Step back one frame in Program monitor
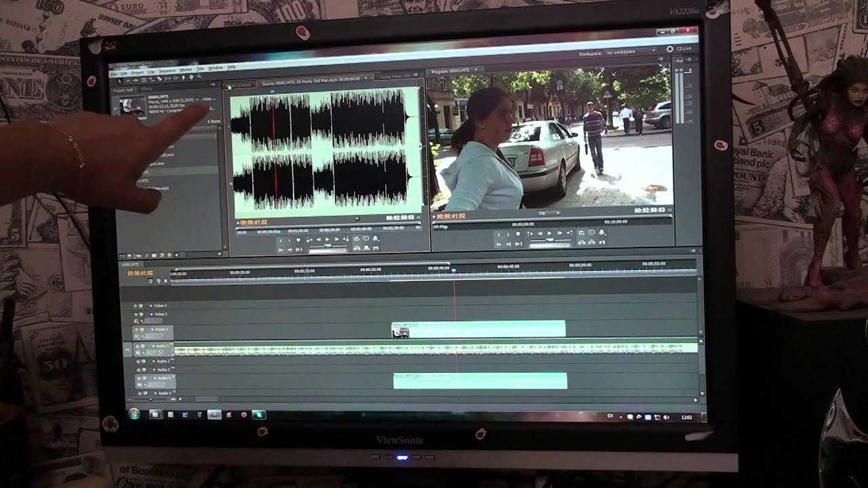868x488 pixels. point(540,233)
